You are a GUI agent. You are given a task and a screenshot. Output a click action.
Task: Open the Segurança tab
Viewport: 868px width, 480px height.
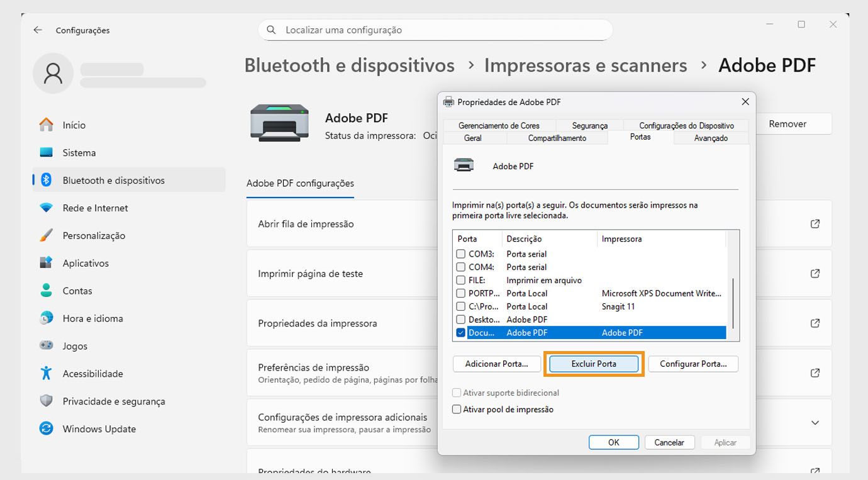click(589, 125)
